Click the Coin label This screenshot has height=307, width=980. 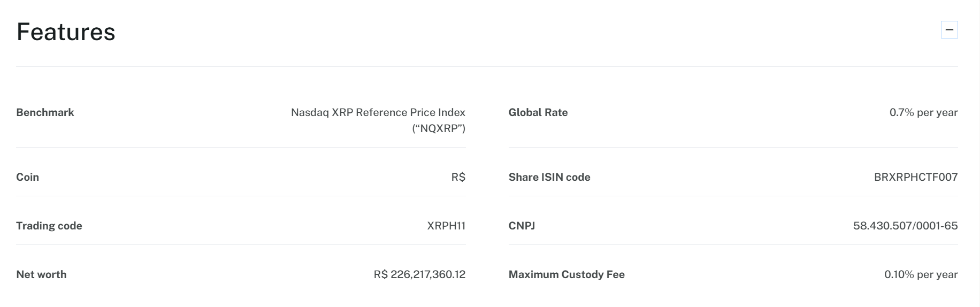point(27,177)
